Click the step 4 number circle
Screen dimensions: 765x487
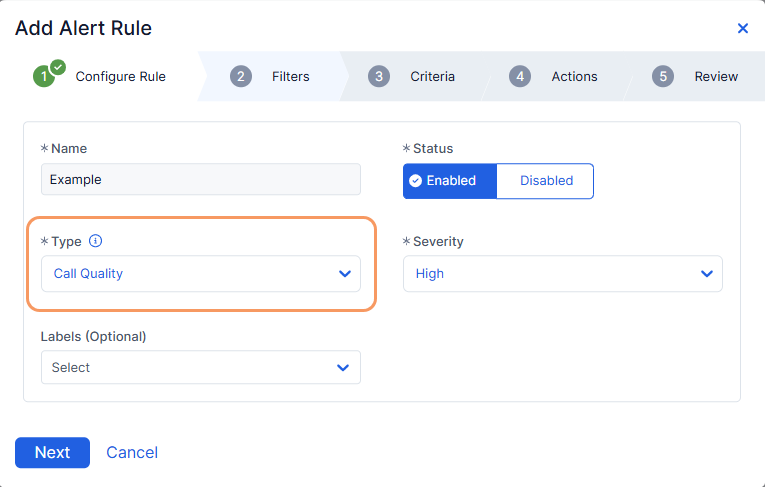pos(519,76)
